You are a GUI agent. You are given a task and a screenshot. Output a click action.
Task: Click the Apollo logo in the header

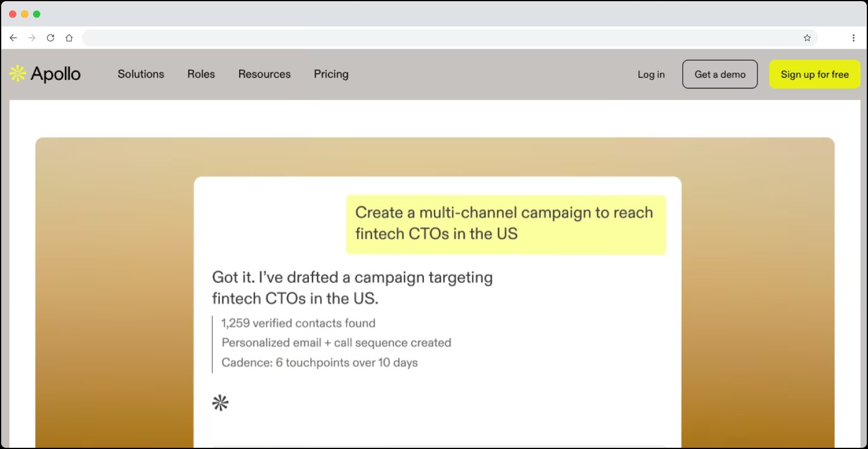pos(45,74)
